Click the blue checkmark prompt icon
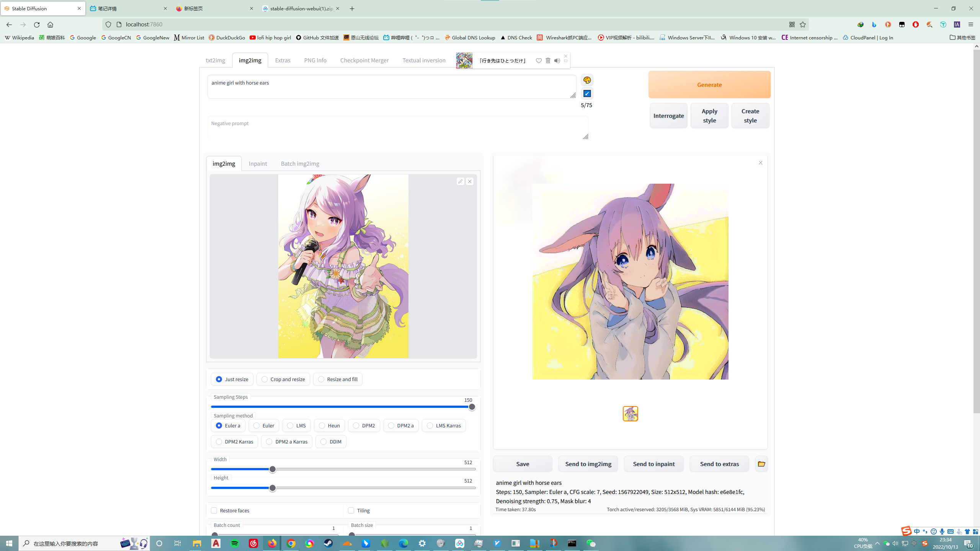The height and width of the screenshot is (551, 980). pos(587,93)
